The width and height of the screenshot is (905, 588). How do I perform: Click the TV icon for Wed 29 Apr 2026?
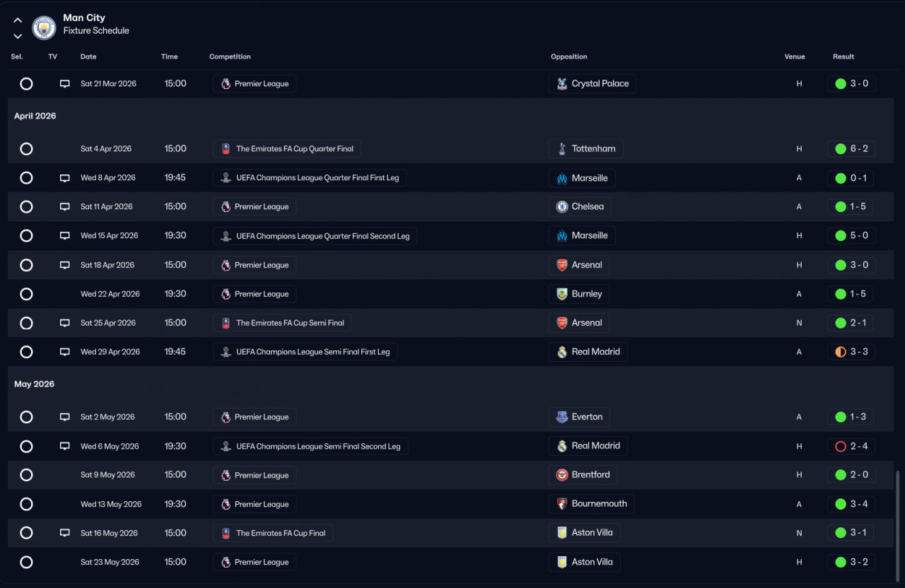(x=65, y=352)
